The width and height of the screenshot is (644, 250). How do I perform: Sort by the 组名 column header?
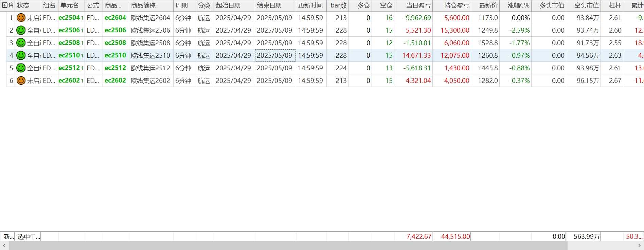click(49, 5)
